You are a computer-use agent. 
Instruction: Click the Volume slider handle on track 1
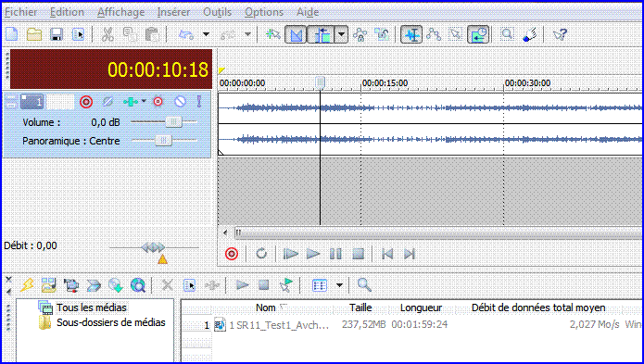(173, 122)
